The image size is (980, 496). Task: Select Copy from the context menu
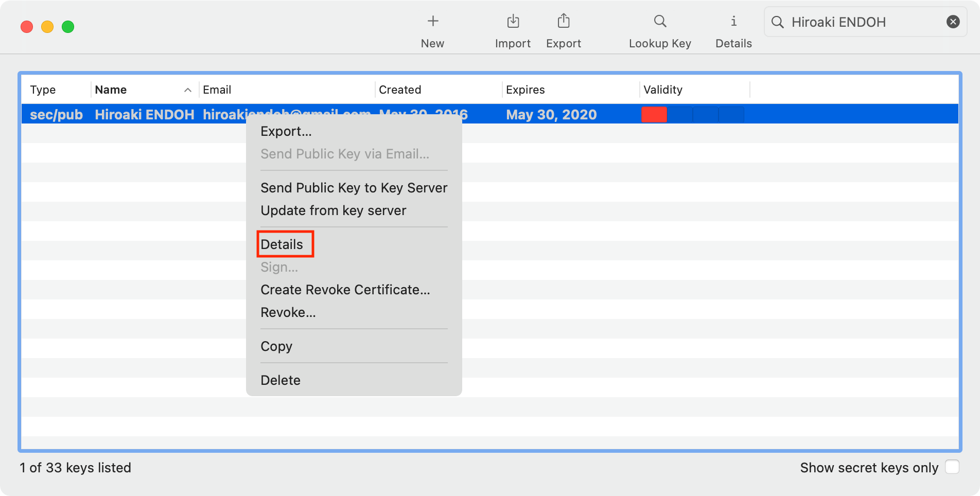(276, 346)
